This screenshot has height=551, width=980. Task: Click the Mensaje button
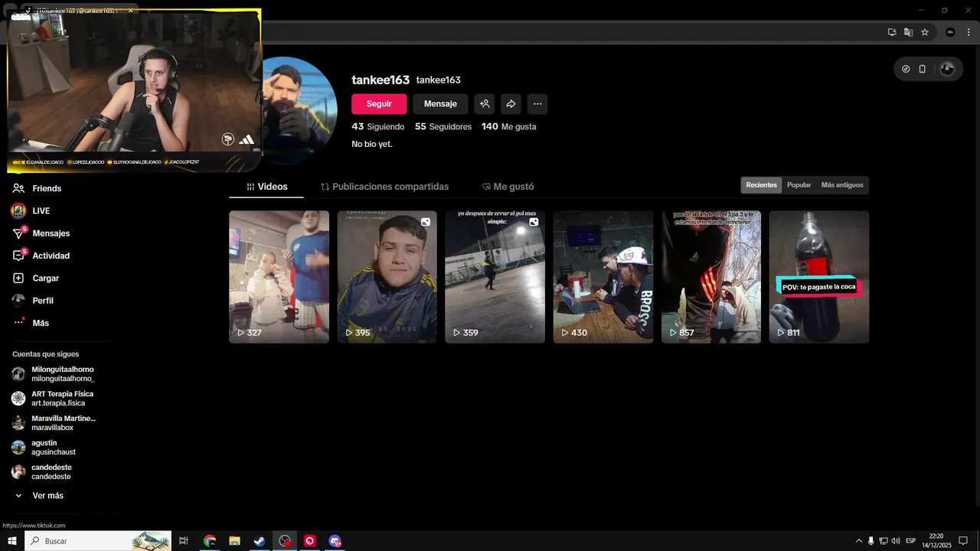(440, 104)
